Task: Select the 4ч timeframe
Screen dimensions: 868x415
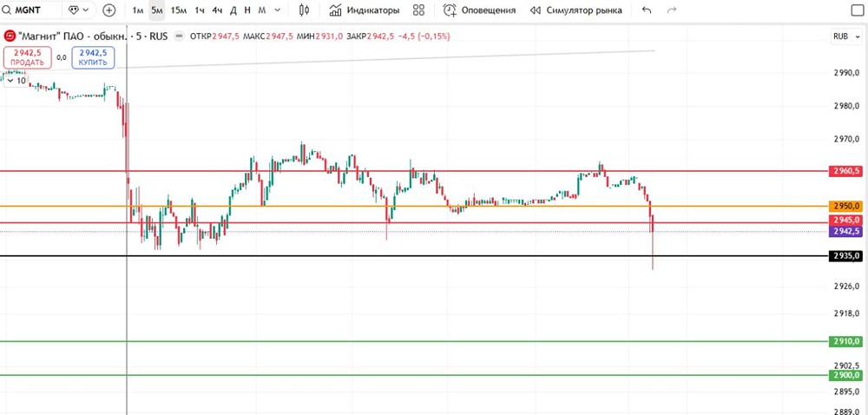Action: 217,10
